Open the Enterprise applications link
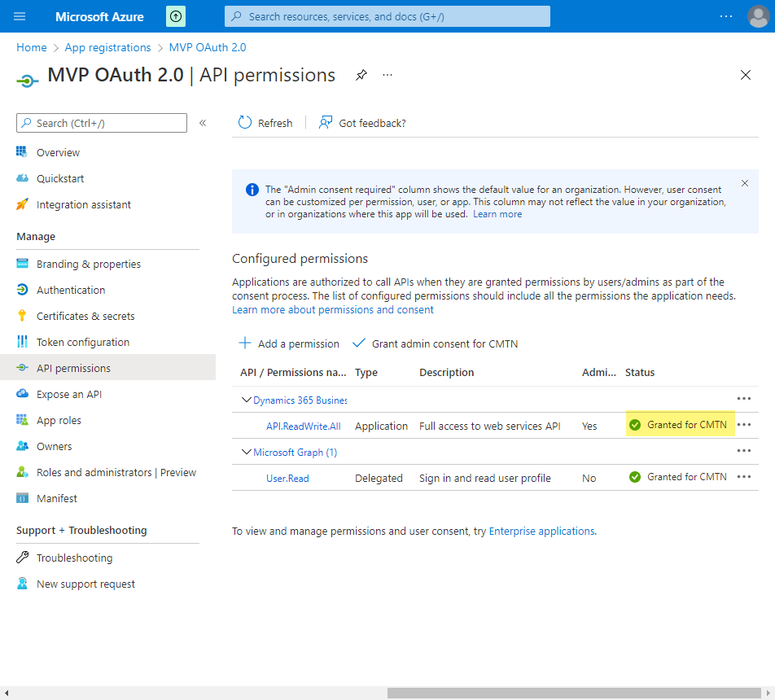The height and width of the screenshot is (700, 775). coord(541,531)
